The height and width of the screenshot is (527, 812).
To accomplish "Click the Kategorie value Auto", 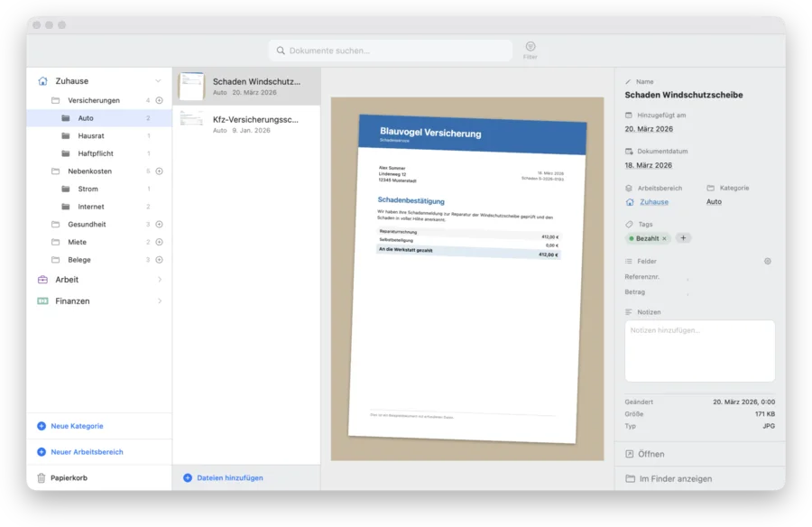I will pyautogui.click(x=714, y=201).
